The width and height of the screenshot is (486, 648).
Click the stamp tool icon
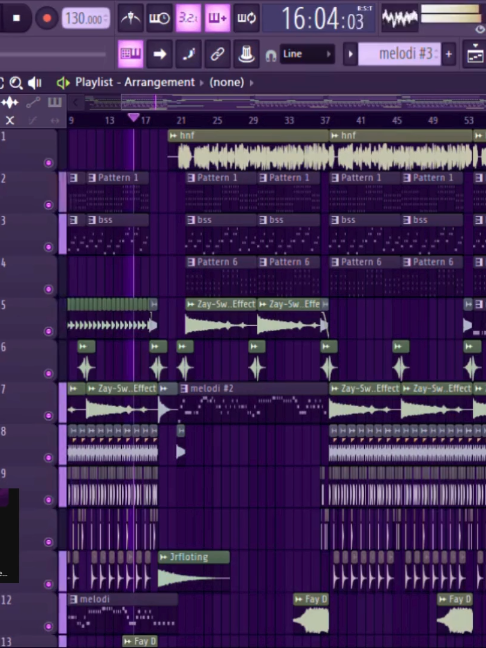[x=246, y=54]
